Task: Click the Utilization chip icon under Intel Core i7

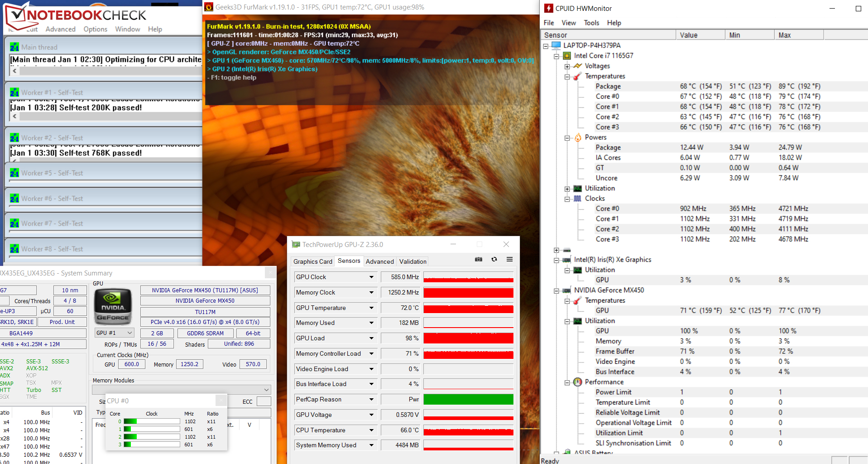Action: coord(577,188)
